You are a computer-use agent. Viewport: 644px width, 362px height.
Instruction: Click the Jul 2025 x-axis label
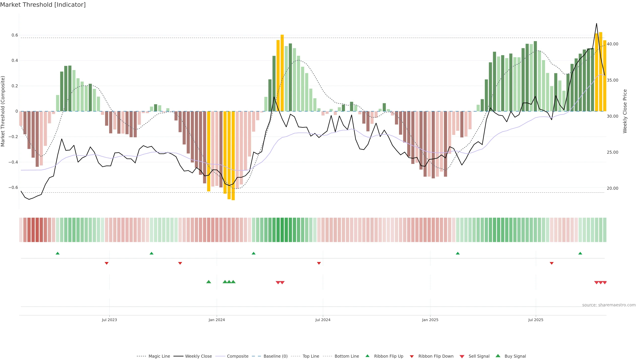tap(535, 320)
